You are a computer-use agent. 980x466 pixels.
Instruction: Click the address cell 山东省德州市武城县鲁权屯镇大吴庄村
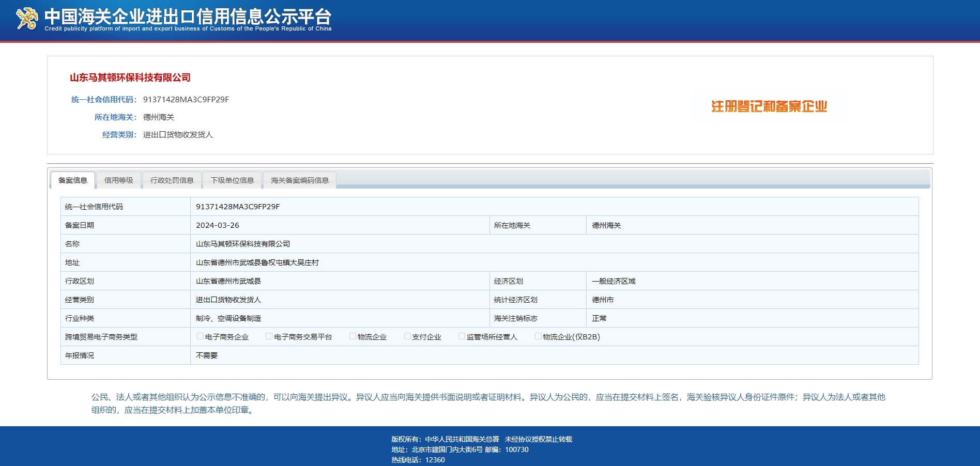tap(257, 262)
